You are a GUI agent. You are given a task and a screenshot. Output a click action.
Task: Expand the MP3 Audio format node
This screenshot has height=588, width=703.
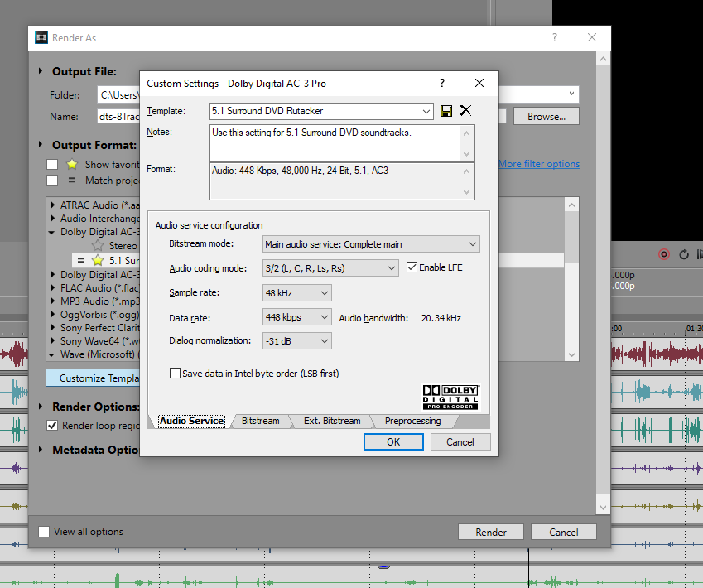pos(52,301)
